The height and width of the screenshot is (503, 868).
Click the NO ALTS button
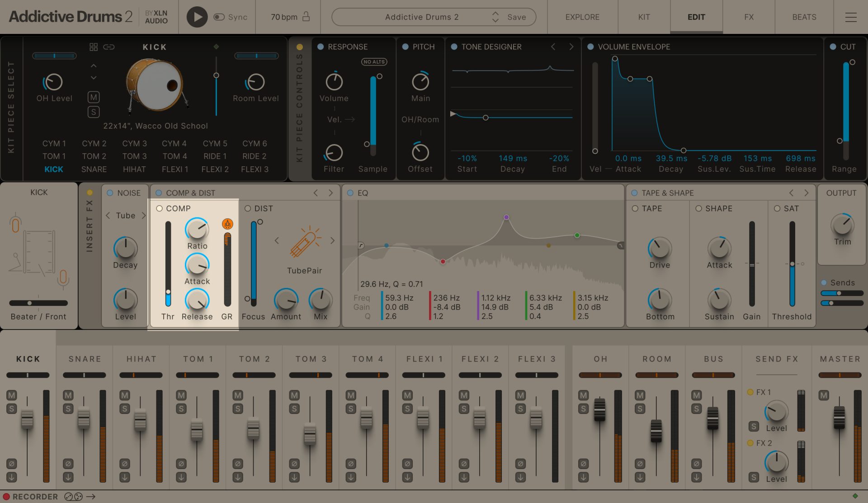pyautogui.click(x=374, y=62)
